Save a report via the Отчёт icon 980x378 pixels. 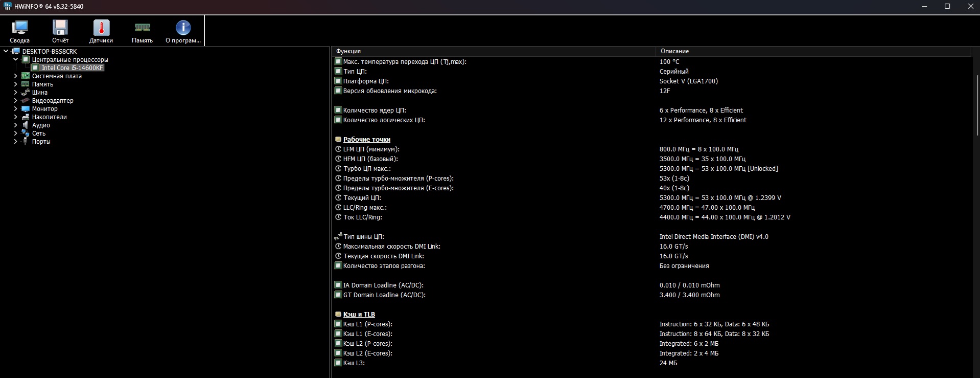tap(60, 28)
